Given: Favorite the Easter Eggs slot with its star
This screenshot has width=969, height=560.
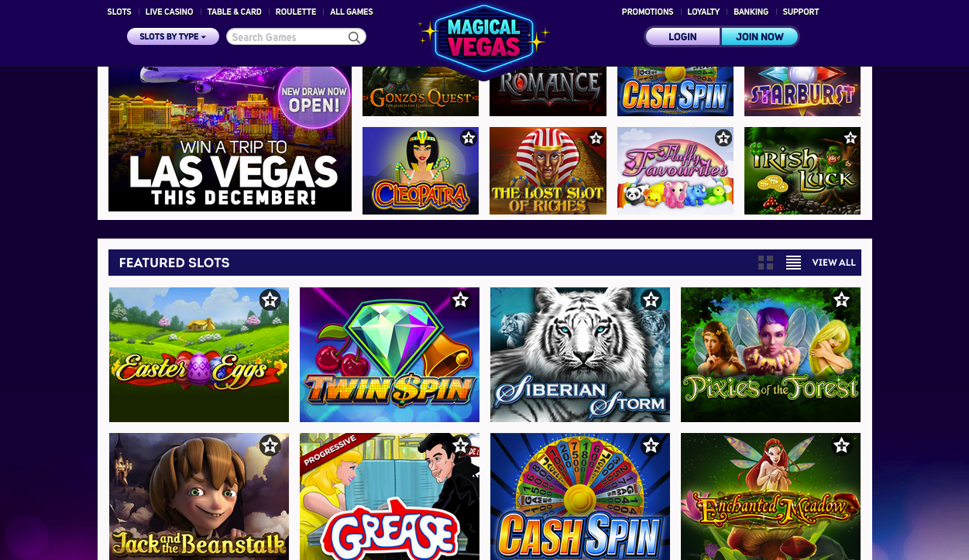Looking at the screenshot, I should [270, 300].
